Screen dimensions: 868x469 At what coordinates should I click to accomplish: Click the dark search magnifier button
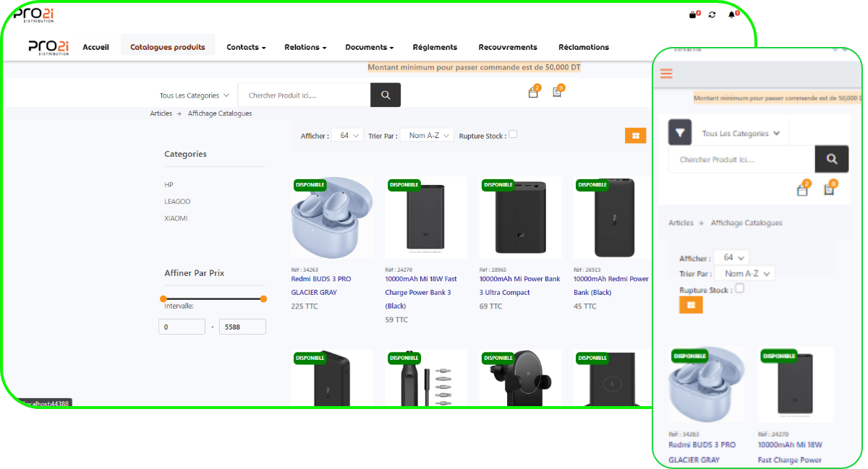click(385, 95)
